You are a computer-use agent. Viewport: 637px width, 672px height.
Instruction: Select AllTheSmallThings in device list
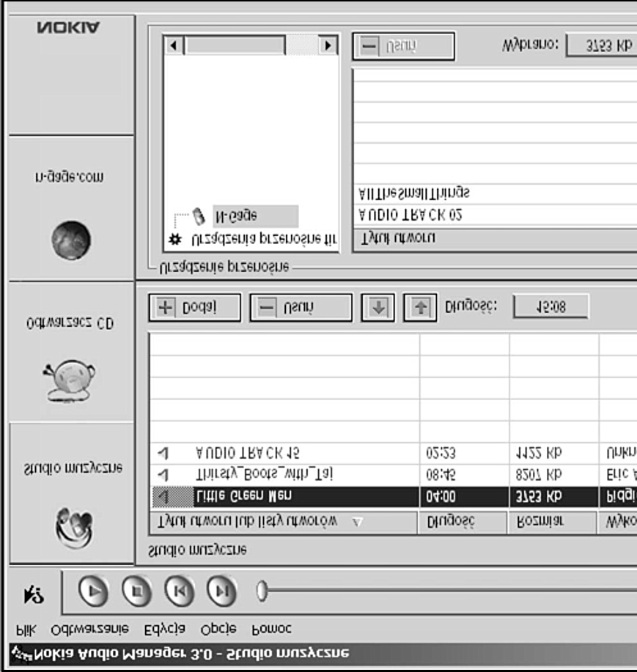coord(495,194)
